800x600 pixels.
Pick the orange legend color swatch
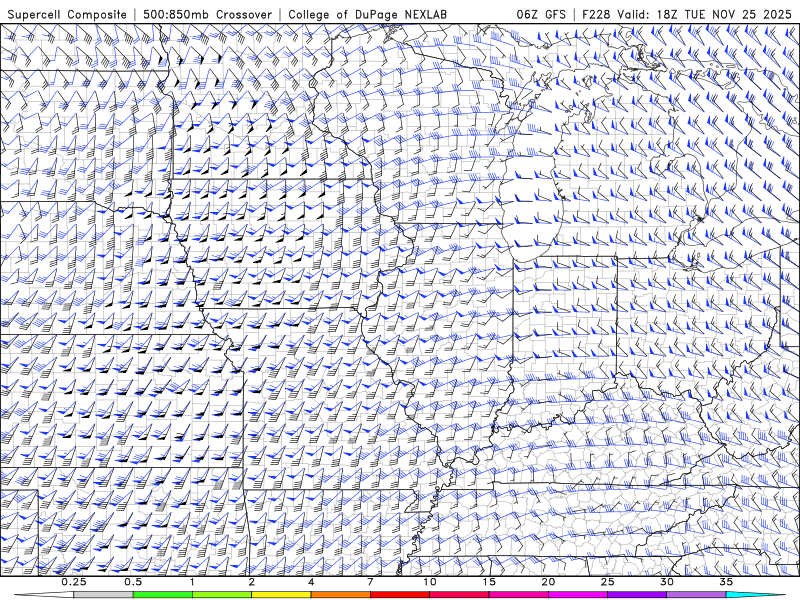(340, 595)
